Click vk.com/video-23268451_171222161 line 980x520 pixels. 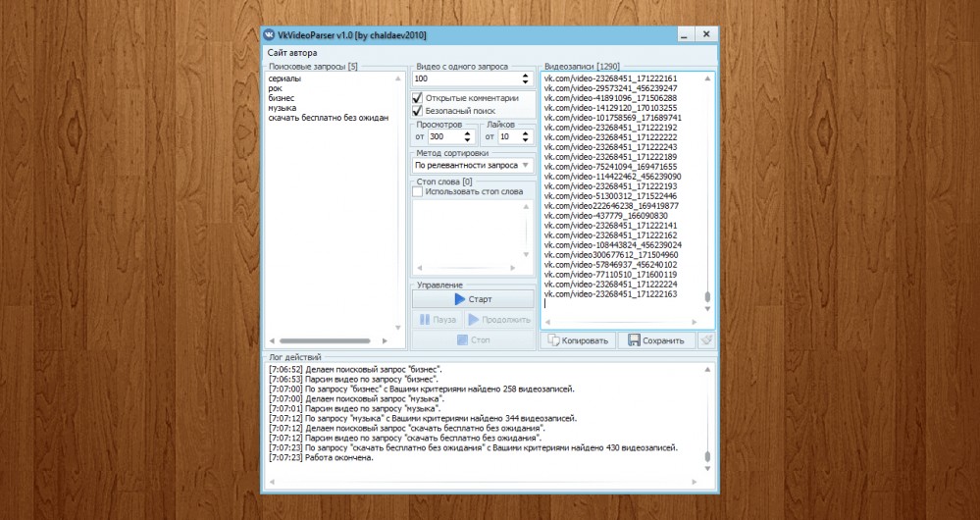(x=610, y=78)
